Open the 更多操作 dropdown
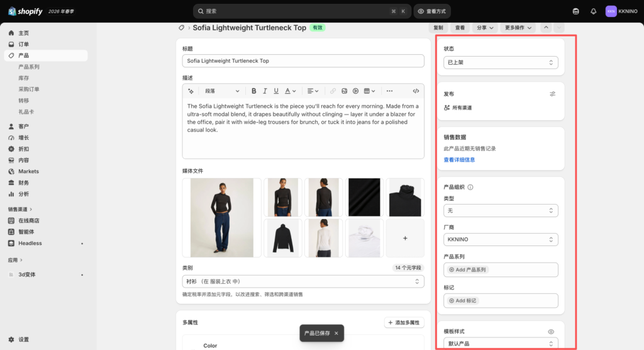The width and height of the screenshot is (644, 350). click(x=518, y=28)
